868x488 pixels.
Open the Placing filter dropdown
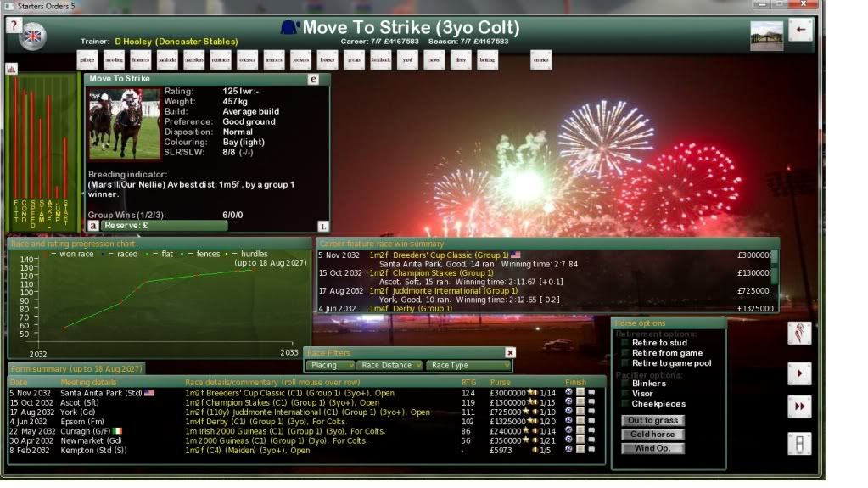[x=330, y=365]
